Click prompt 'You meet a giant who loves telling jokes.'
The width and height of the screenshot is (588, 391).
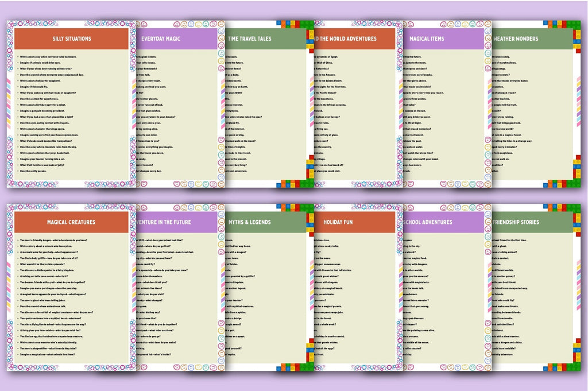[42, 300]
